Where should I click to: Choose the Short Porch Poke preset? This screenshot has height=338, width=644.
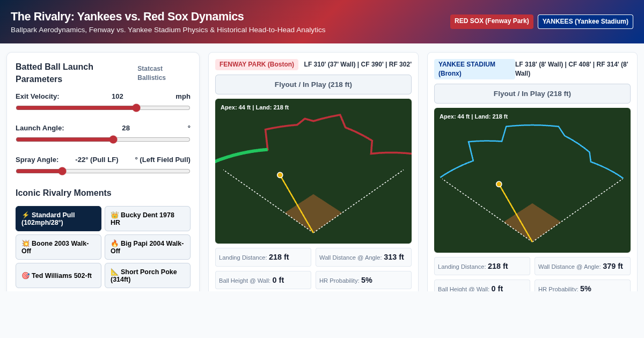coord(148,276)
